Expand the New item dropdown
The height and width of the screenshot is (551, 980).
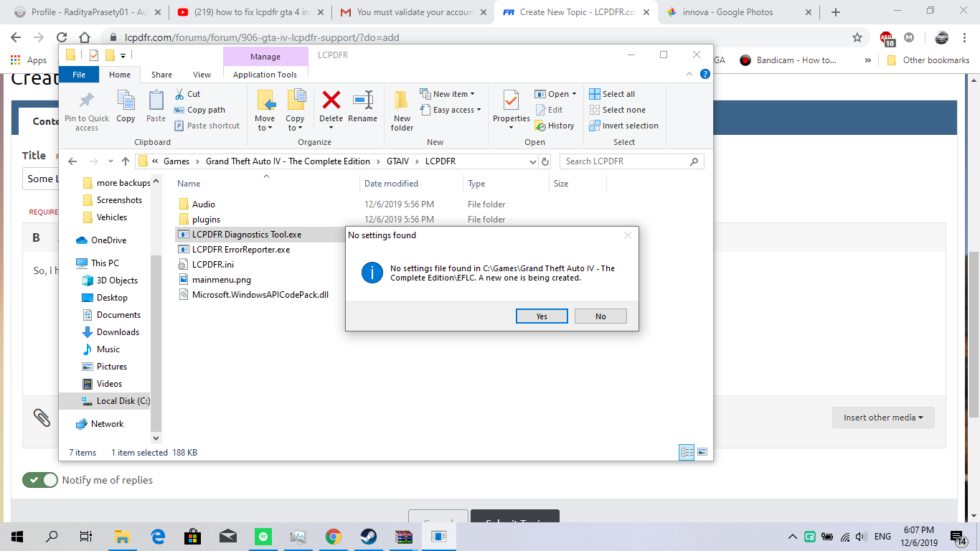[446, 94]
